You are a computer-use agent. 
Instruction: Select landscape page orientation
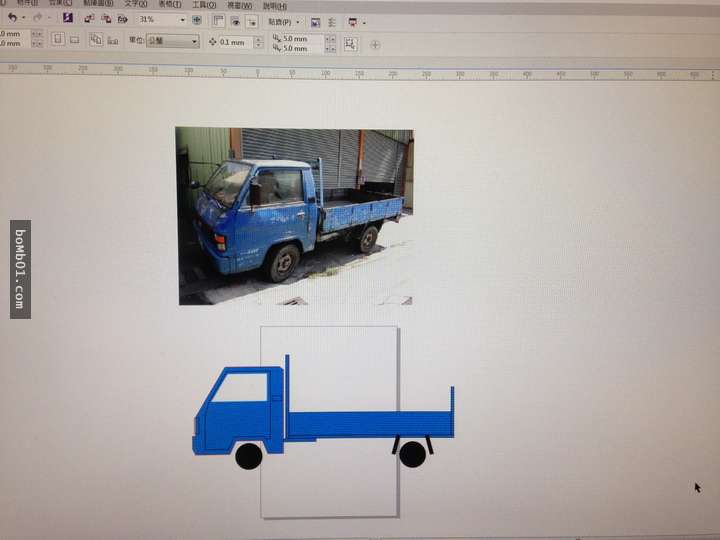click(74, 40)
